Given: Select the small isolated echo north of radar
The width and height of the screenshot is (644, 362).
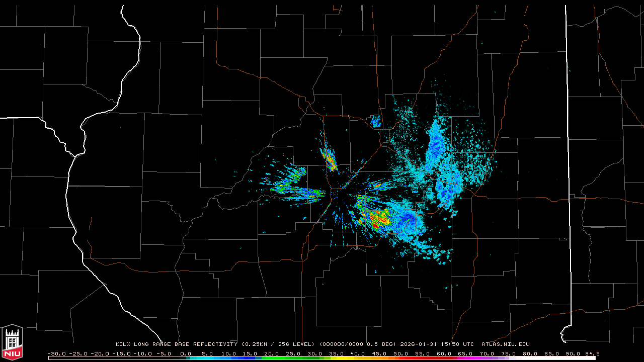Looking at the screenshot, I should click(375, 121).
